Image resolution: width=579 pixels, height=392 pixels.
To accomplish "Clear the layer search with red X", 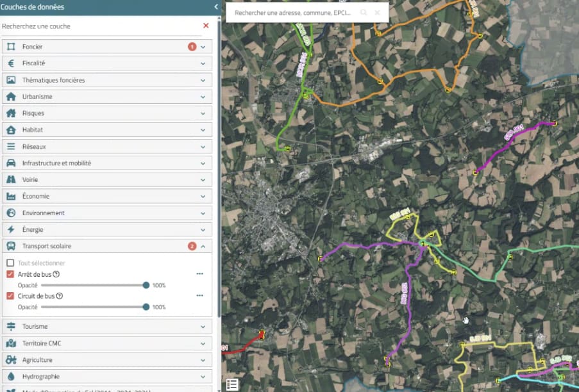I will point(206,26).
